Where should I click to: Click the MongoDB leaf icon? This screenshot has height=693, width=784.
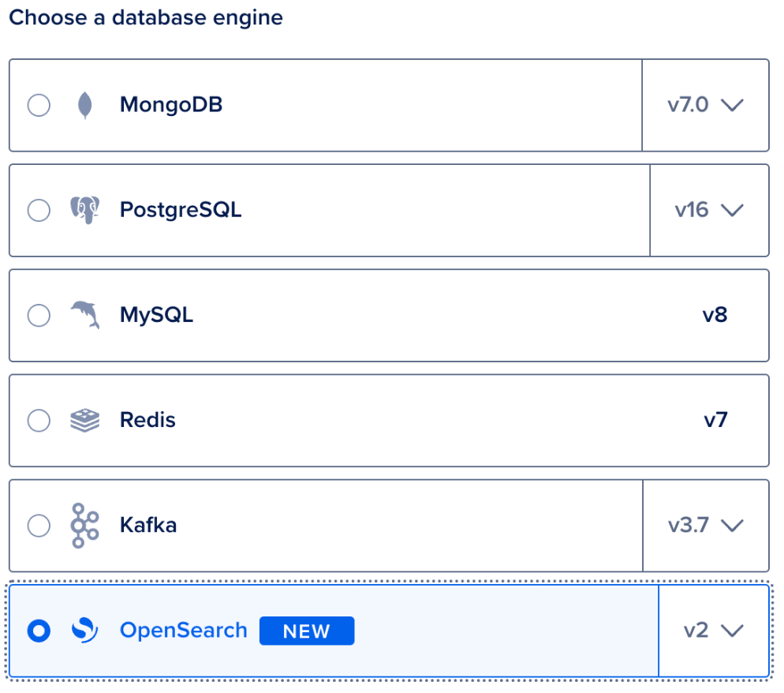pyautogui.click(x=85, y=105)
